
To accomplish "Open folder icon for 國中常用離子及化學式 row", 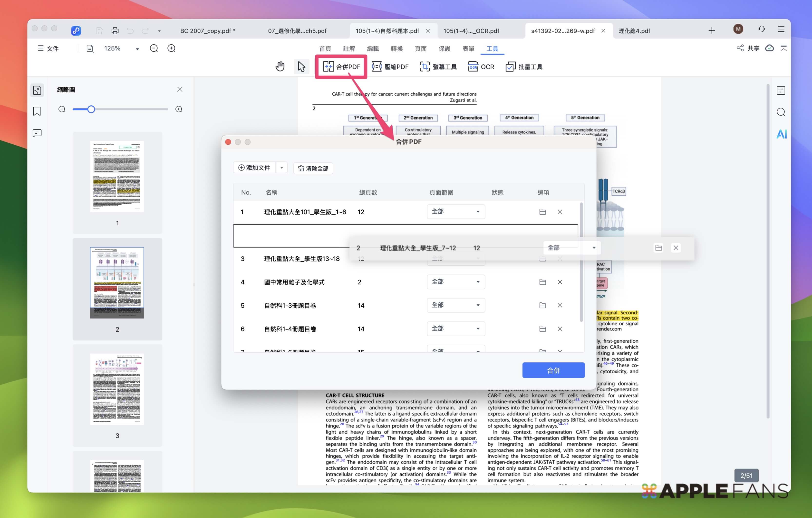I will click(542, 282).
